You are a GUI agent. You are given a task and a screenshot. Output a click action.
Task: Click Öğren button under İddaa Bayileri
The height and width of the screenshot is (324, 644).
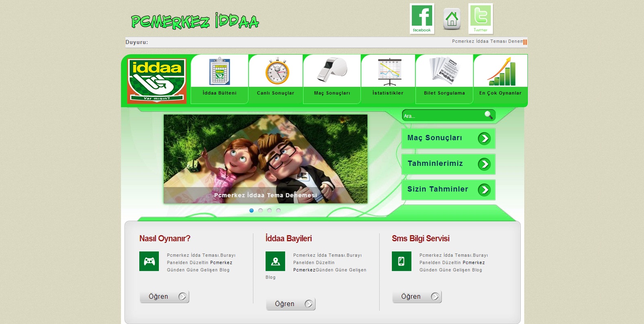[291, 304]
